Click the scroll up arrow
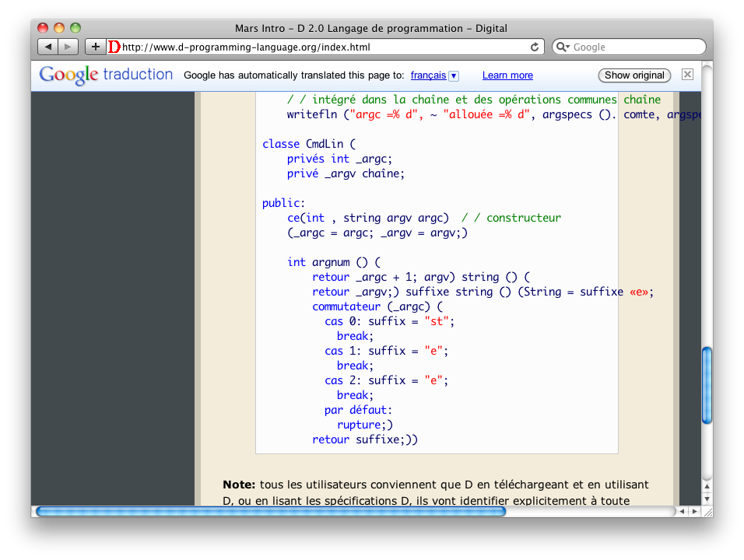744x560 pixels. point(707,486)
